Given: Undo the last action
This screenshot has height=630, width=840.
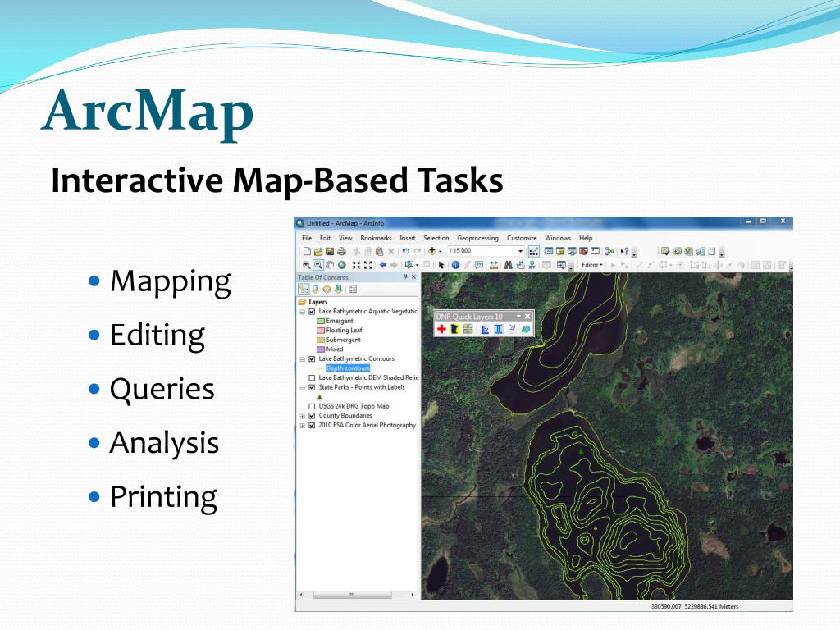Looking at the screenshot, I should [x=405, y=251].
